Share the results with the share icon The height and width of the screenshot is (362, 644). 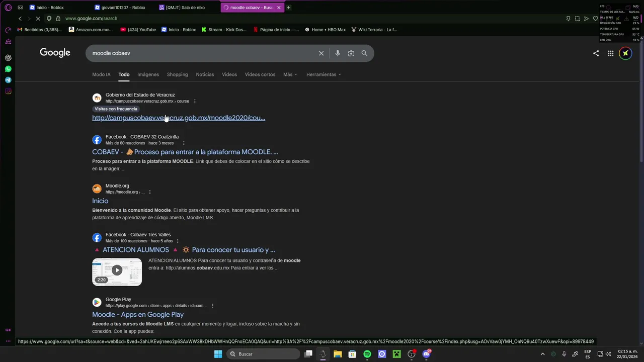point(596,53)
